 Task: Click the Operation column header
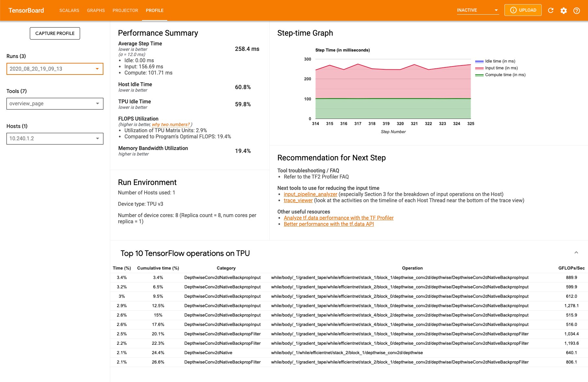412,268
